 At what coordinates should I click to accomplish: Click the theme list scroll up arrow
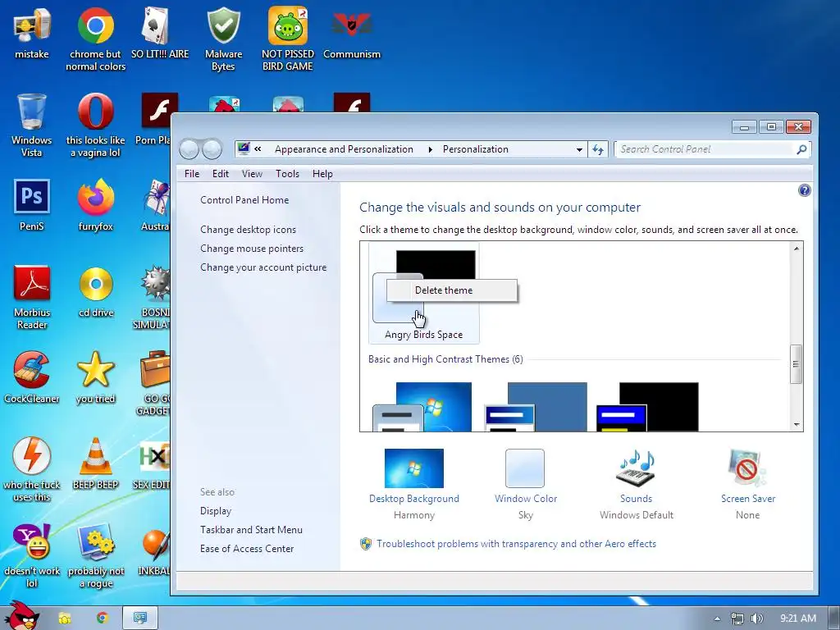[796, 249]
